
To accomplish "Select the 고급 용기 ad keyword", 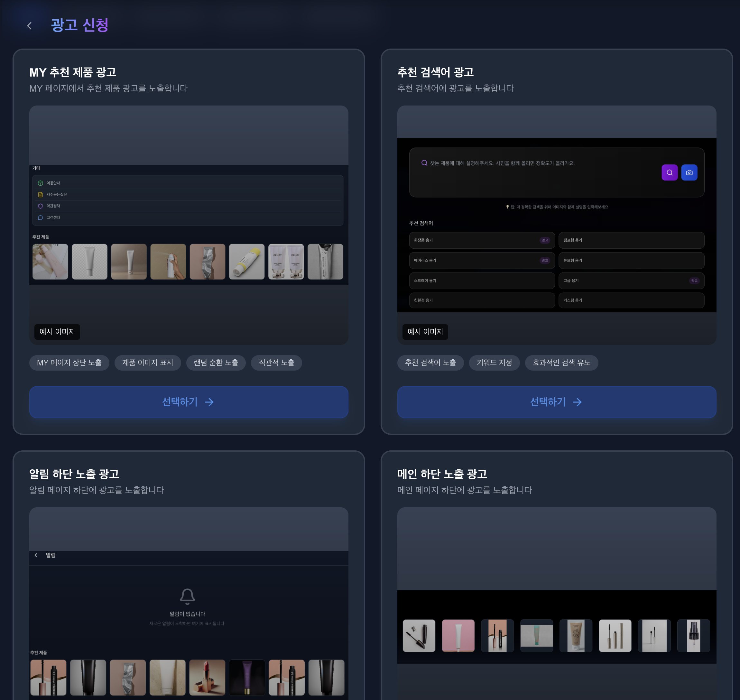I will [631, 281].
